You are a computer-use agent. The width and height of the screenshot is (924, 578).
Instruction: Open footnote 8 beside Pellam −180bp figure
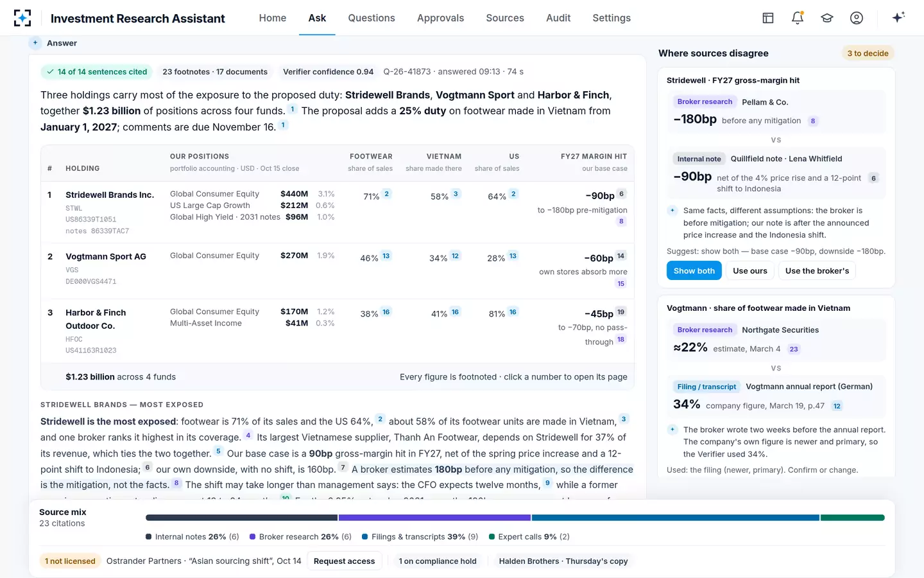coord(813,121)
